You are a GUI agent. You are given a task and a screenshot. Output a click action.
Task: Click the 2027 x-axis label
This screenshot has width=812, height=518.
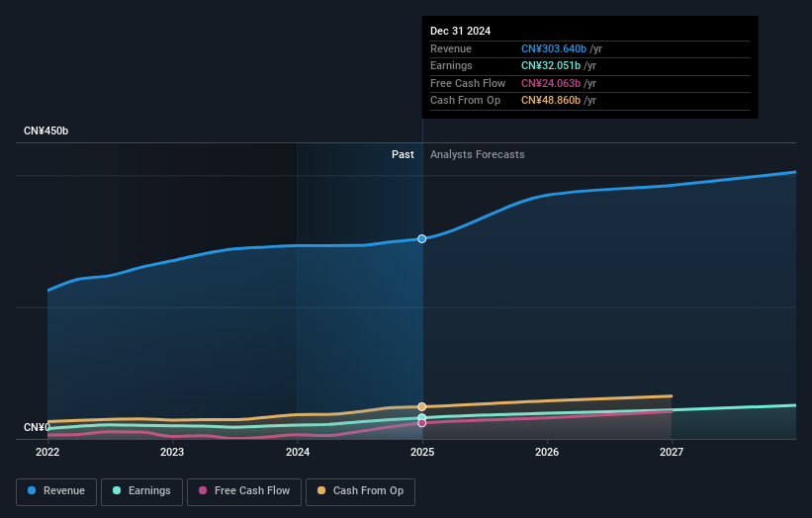(672, 452)
